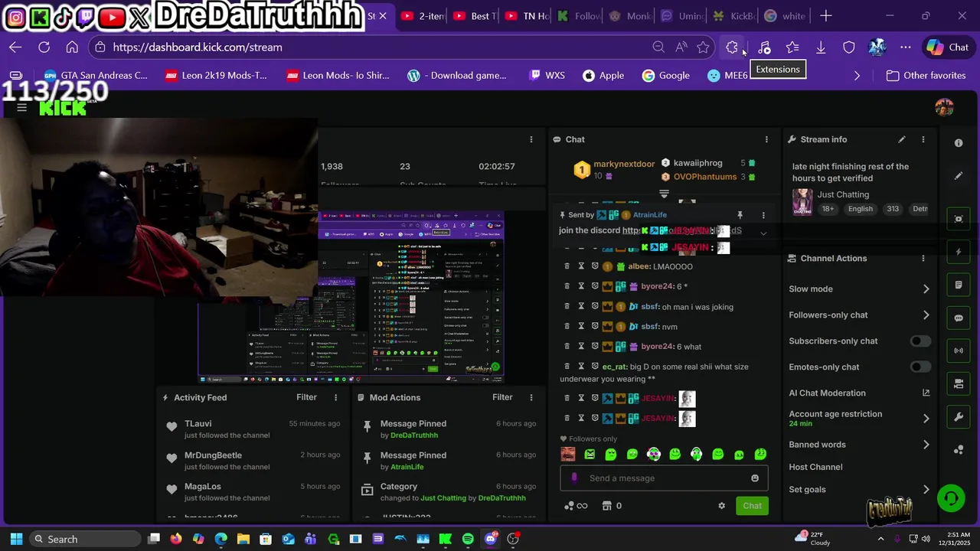The height and width of the screenshot is (551, 980).
Task: Switch to the TN Ho browser tab
Action: (527, 16)
